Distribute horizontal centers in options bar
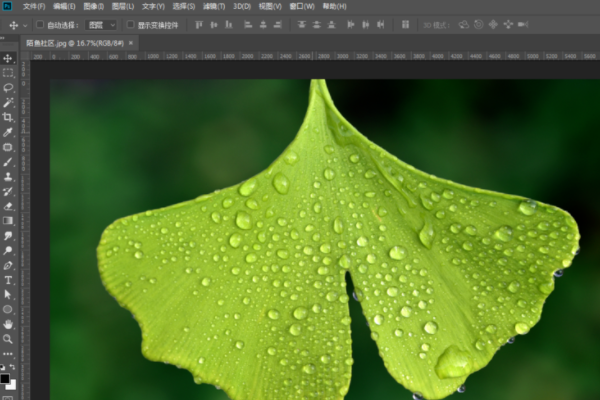This screenshot has width=600, height=400. point(366,25)
